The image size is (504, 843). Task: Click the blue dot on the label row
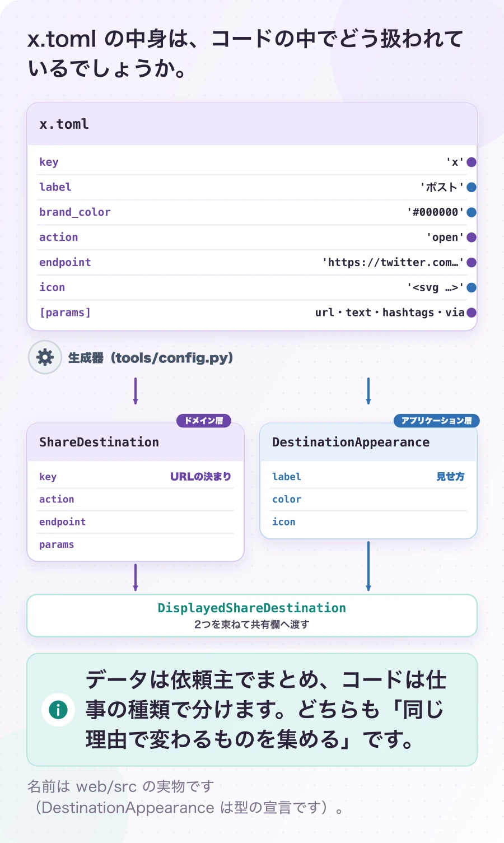[x=472, y=187]
